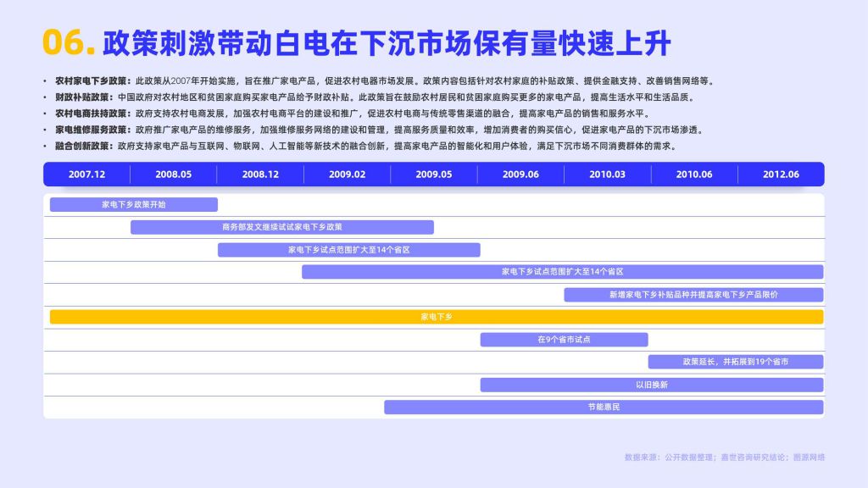Click the 农村家电下乡政策 bullet heading

[92, 81]
